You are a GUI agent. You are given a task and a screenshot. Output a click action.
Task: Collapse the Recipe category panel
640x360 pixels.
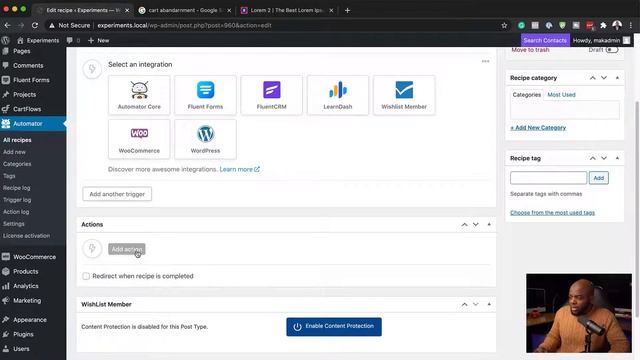(617, 78)
